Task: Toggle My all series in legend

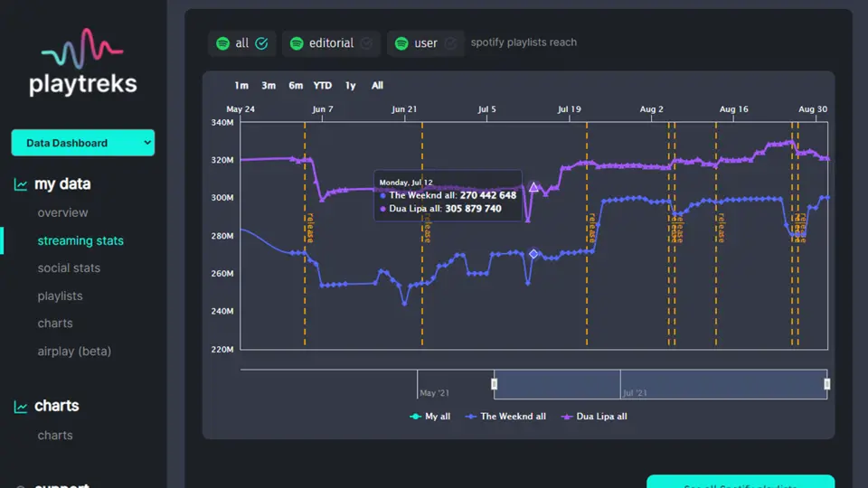Action: coord(430,417)
